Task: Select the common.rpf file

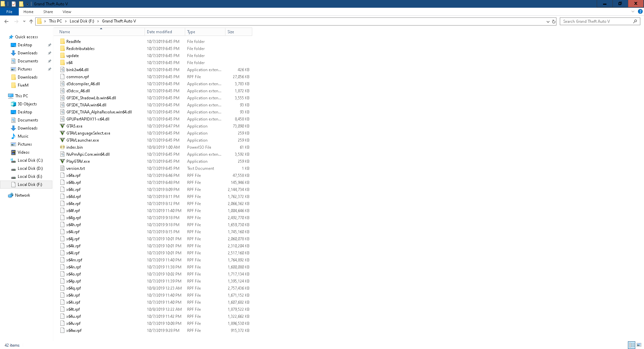Action: coord(77,77)
